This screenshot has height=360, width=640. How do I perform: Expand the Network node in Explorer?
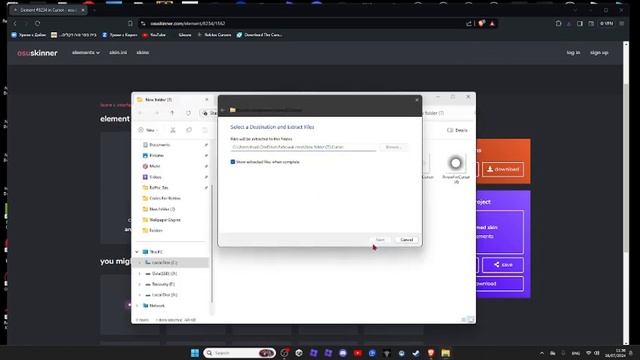tap(137, 305)
